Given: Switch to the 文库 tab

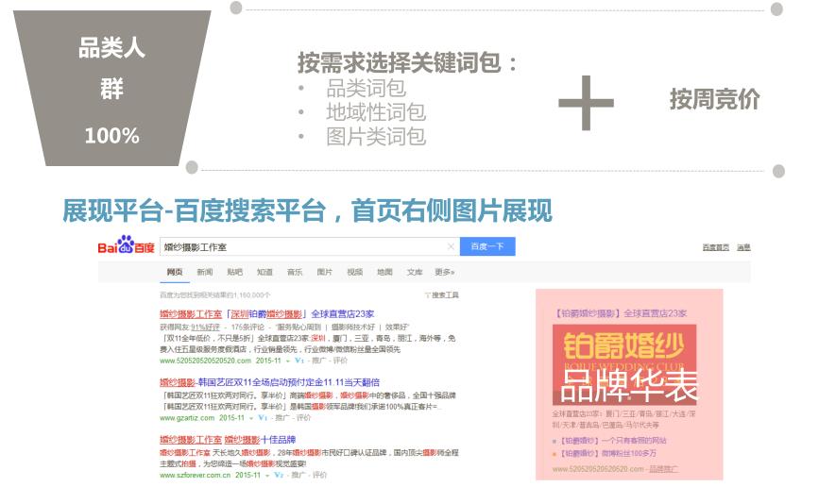Looking at the screenshot, I should coord(415,272).
